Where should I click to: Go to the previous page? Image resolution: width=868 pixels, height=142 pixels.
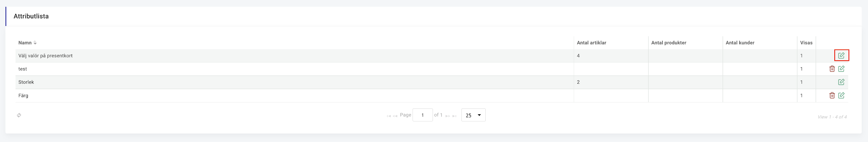click(x=395, y=116)
